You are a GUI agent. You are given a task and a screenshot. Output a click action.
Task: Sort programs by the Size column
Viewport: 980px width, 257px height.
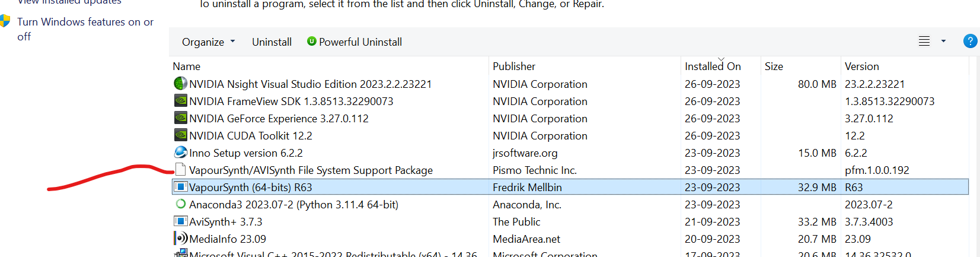coord(774,66)
